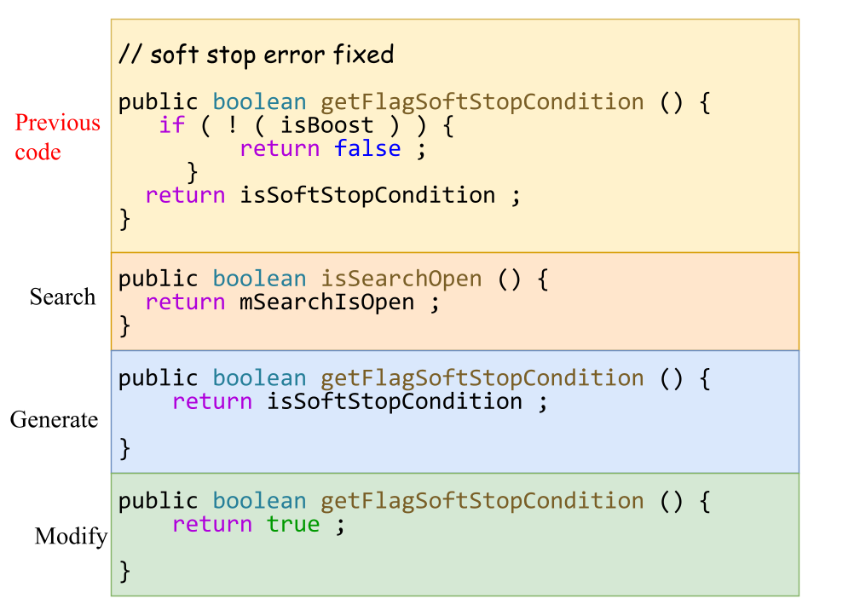Image resolution: width=860 pixels, height=616 pixels.
Task: Click "return" in the green Modify panel
Action: click(x=211, y=524)
